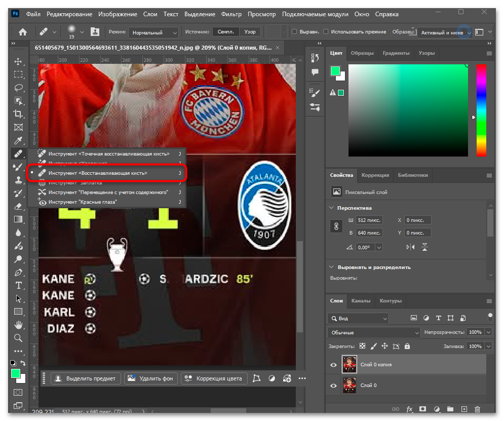Select the Horizontal Type tool
Image resolution: width=504 pixels, height=421 pixels.
[x=18, y=285]
